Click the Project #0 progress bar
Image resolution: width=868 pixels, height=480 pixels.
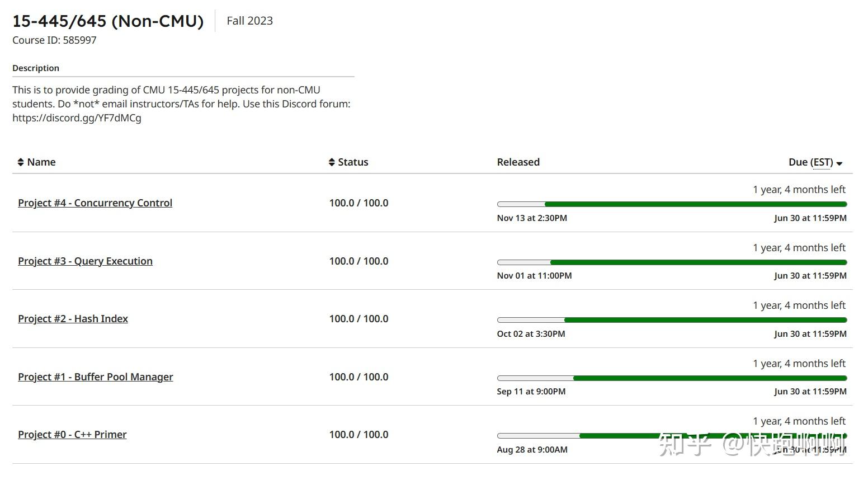pos(671,435)
